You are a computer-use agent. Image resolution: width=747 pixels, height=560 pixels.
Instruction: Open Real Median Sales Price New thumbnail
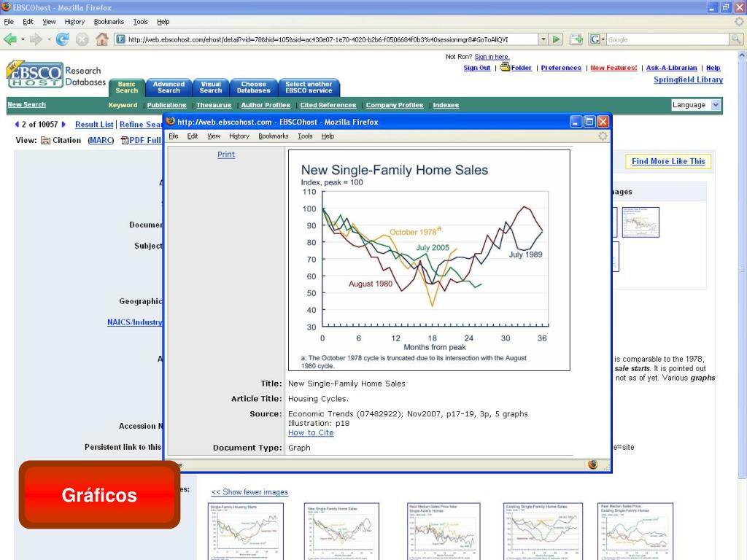pos(444,532)
